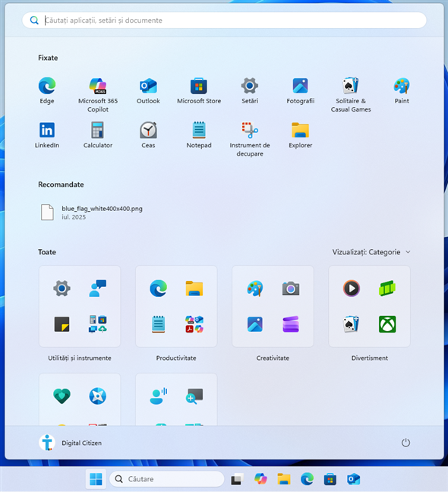The width and height of the screenshot is (448, 492).
Task: Open Settings gear in Utilități și instrumente
Action: point(62,289)
